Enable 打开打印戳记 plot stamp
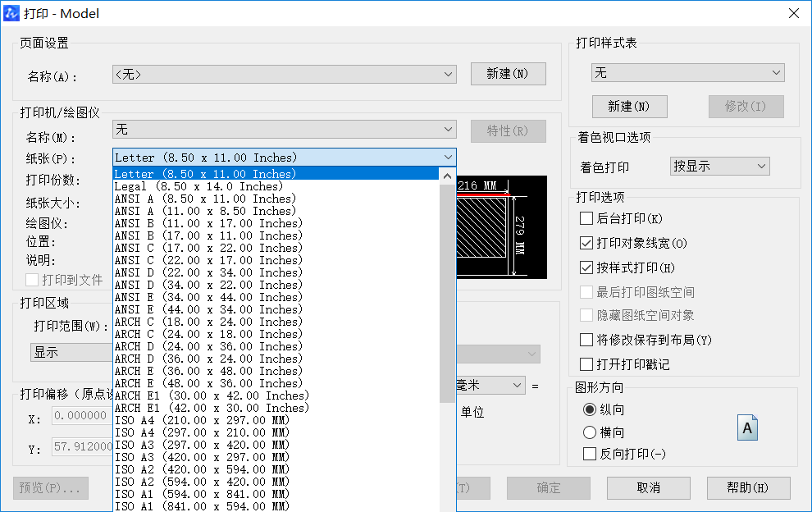Screen dimensions: 812x512 (587, 363)
